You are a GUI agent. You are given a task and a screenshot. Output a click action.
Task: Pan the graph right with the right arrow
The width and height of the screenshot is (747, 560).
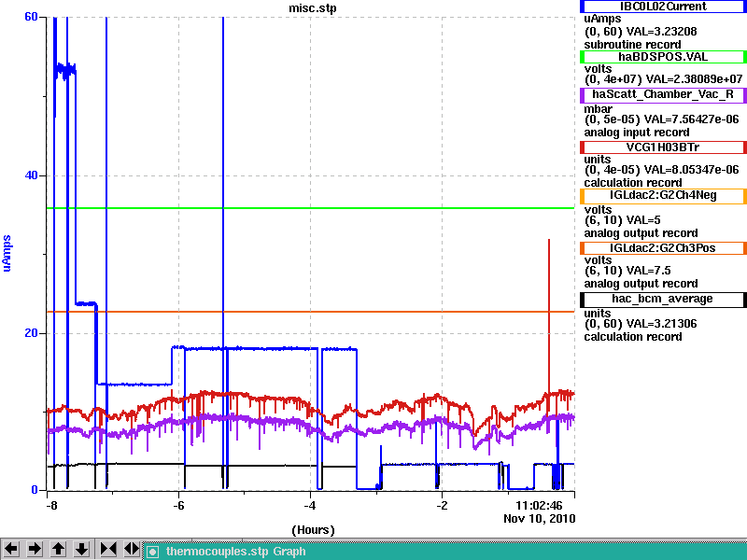coord(35,549)
